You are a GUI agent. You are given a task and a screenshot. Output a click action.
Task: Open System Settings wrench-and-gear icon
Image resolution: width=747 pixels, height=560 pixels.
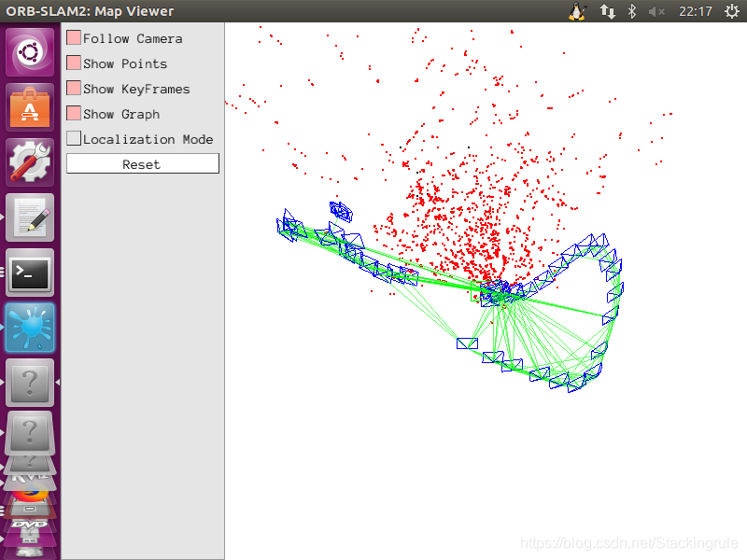tap(30, 162)
